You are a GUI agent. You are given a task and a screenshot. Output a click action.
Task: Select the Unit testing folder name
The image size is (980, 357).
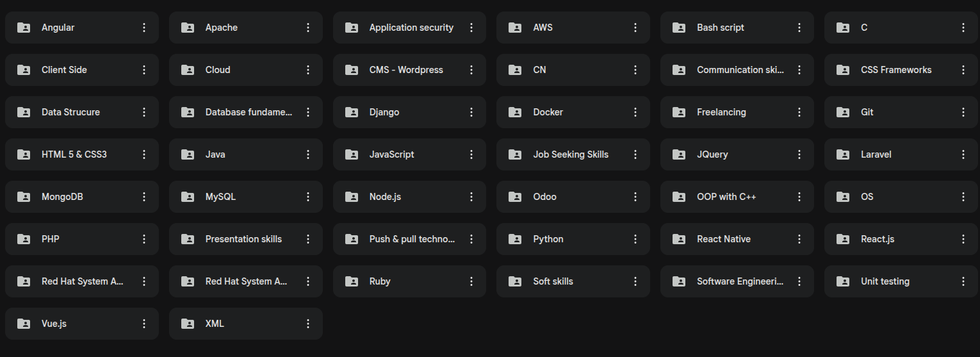click(x=885, y=281)
